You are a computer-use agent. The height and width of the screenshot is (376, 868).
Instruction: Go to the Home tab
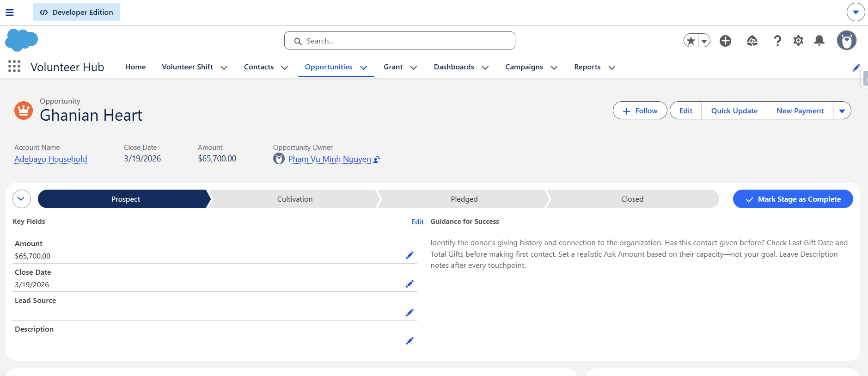coord(135,67)
